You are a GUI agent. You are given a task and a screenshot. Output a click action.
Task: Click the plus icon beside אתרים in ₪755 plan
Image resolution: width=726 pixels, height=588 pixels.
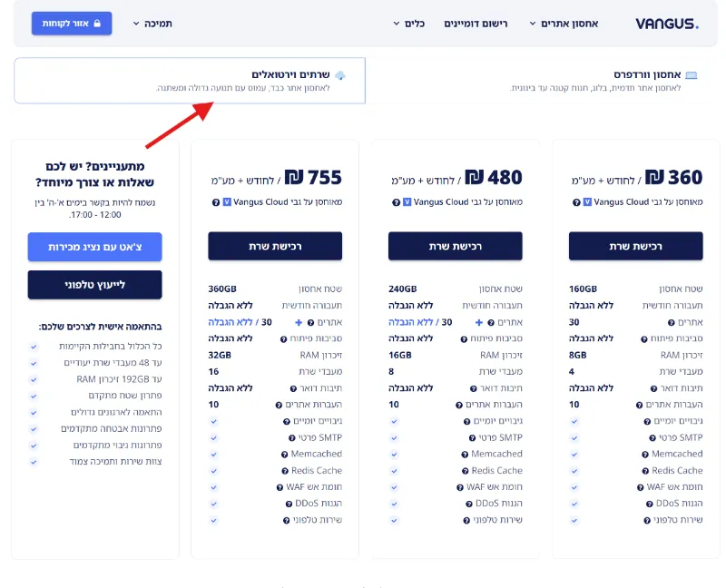pos(299,322)
